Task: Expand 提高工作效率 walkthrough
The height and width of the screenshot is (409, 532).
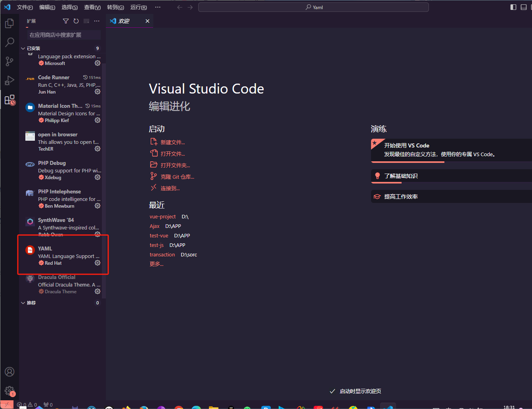Action: [452, 197]
